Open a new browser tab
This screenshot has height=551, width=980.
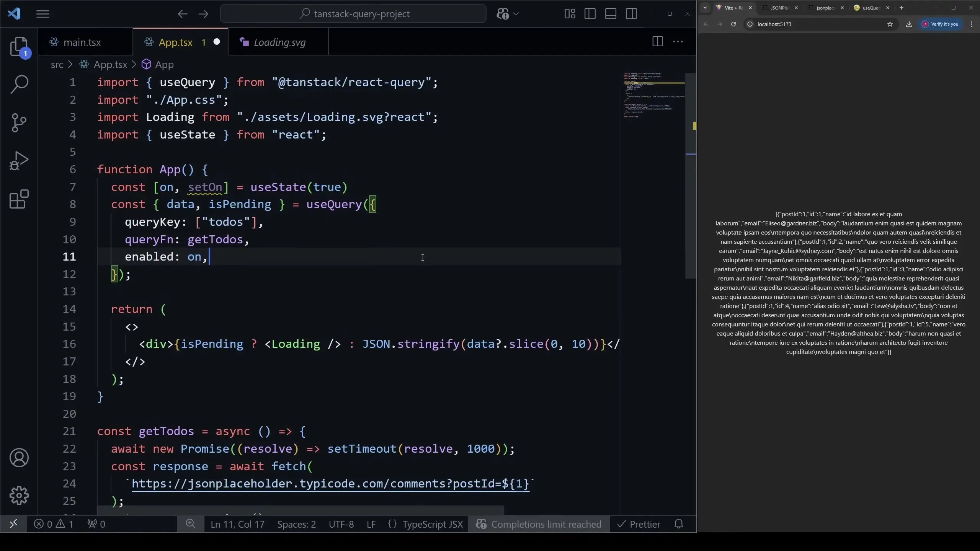(x=902, y=8)
